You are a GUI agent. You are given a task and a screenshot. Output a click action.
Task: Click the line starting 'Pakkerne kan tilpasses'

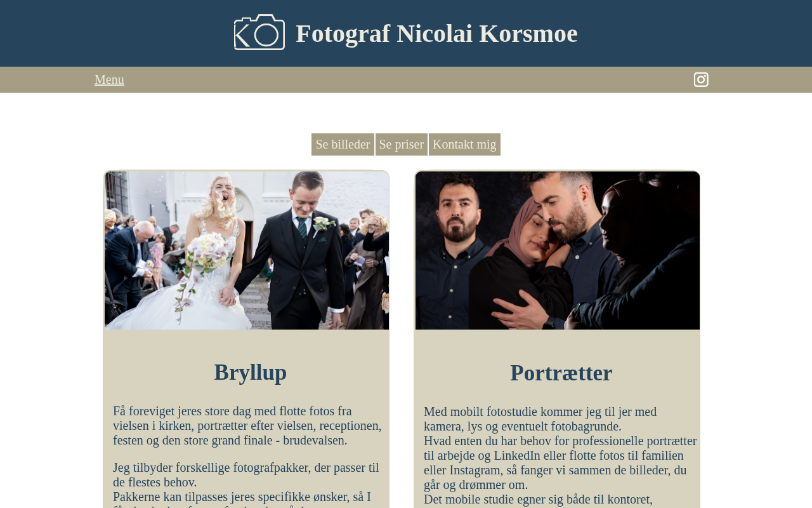[x=242, y=498]
